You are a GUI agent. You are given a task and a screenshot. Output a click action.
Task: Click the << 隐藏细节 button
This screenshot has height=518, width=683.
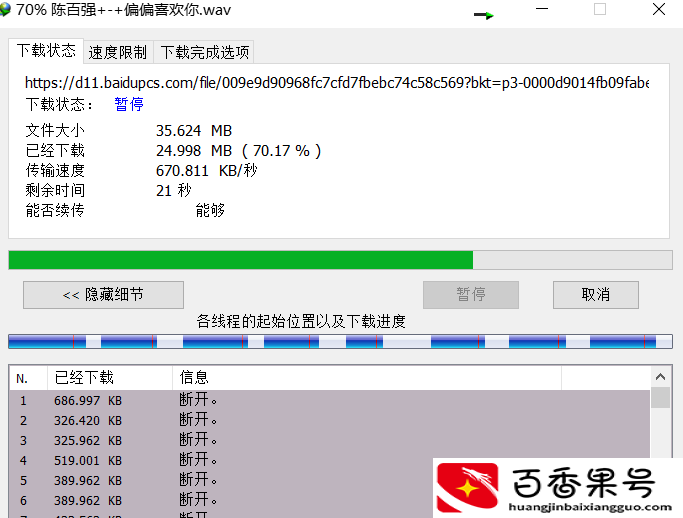click(103, 295)
